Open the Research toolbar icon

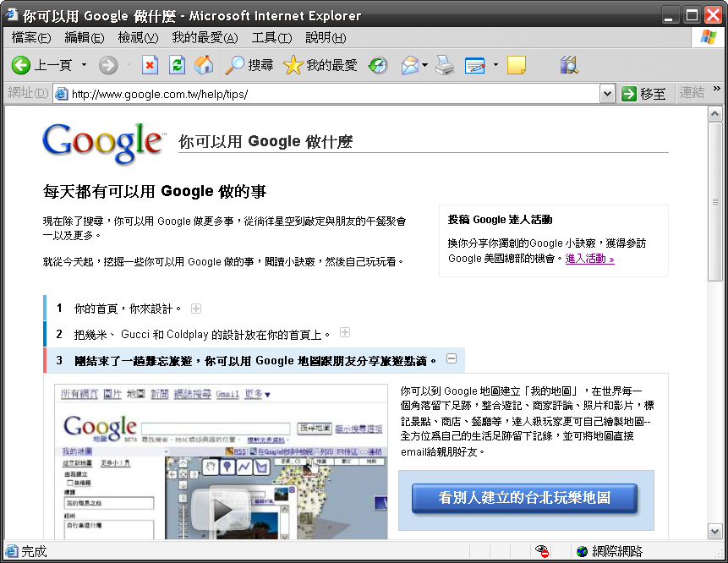pos(569,65)
